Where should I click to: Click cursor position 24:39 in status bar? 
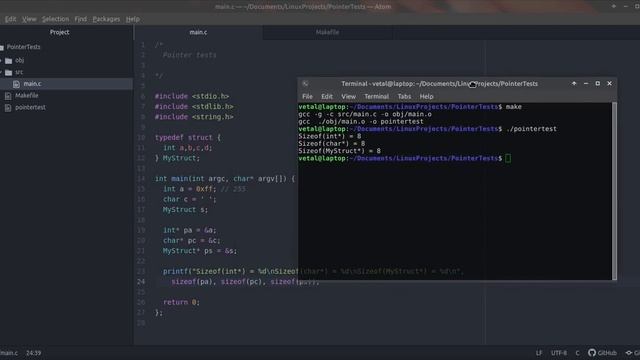click(x=33, y=353)
